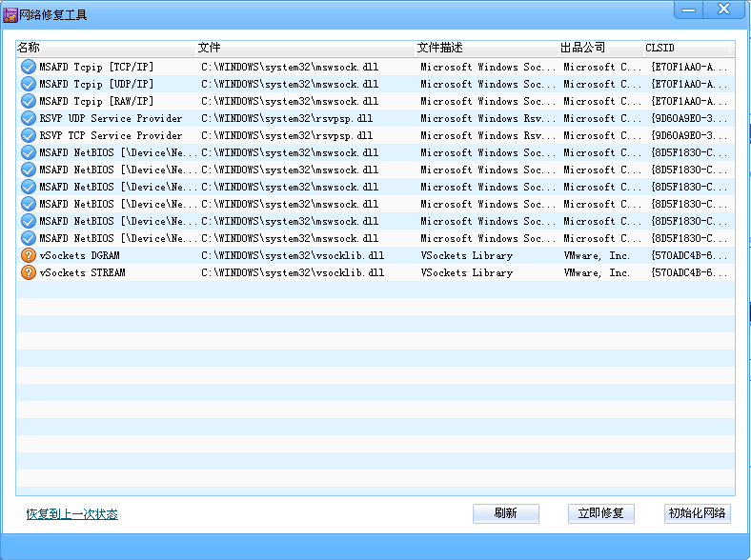Click the status icon of RSVP TCP Service Provider
Image resolution: width=751 pixels, height=560 pixels.
(29, 135)
